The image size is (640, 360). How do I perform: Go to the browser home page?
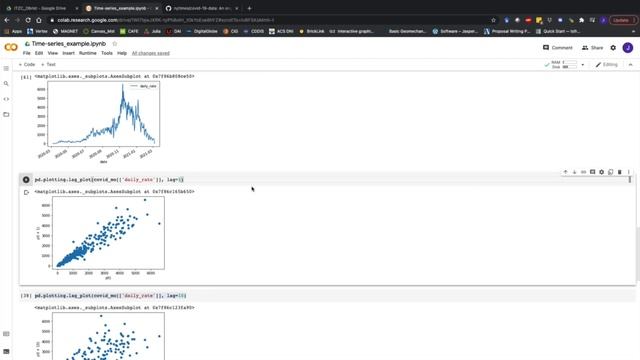39,20
